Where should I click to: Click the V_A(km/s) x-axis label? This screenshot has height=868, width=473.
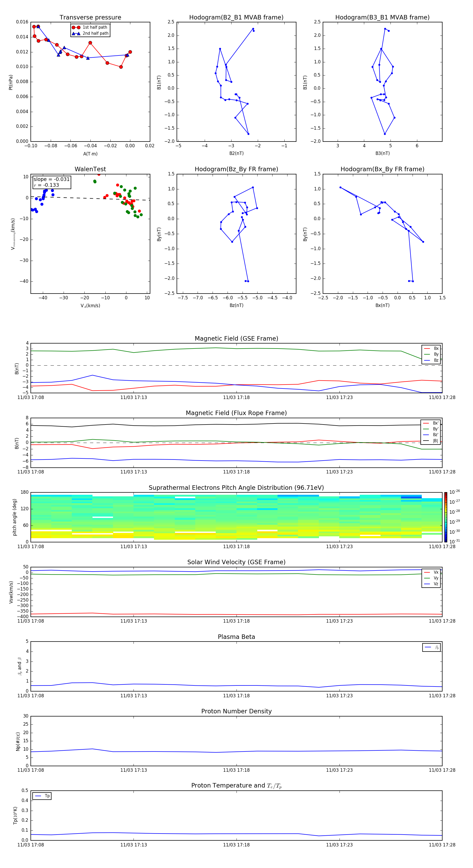click(90, 306)
